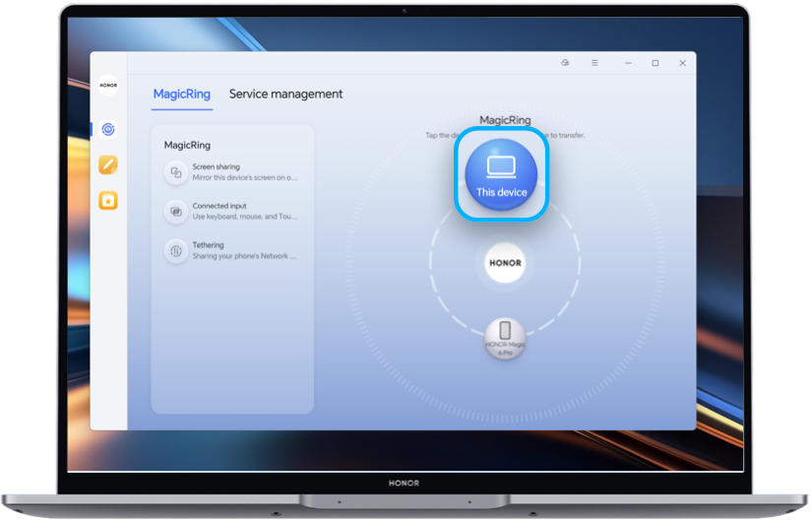The width and height of the screenshot is (812, 523).
Task: Select the Tethering entry text
Action: [x=209, y=245]
